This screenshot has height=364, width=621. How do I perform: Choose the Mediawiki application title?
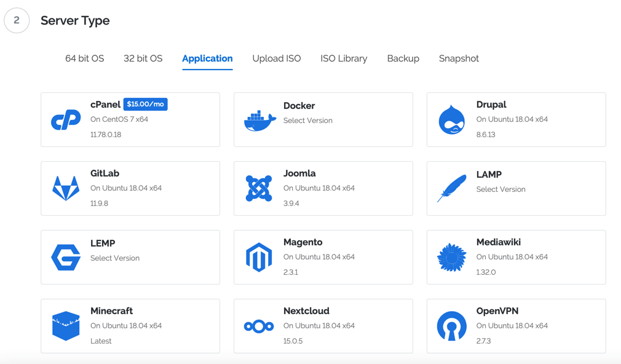[x=498, y=242]
